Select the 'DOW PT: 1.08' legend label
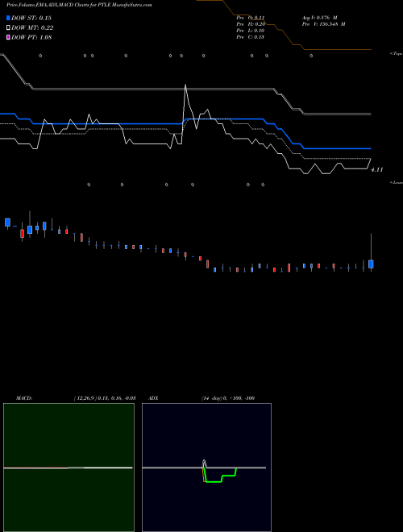Image resolution: width=403 pixels, height=532 pixels. coord(31,37)
